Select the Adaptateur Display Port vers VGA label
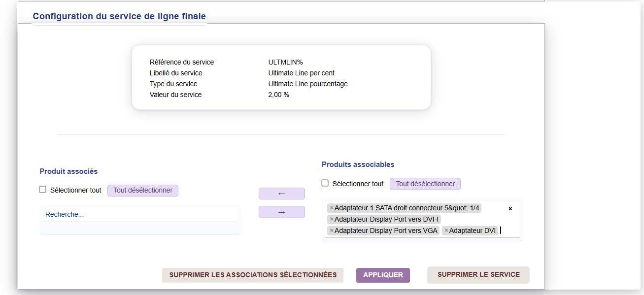The image size is (644, 295). [x=386, y=230]
